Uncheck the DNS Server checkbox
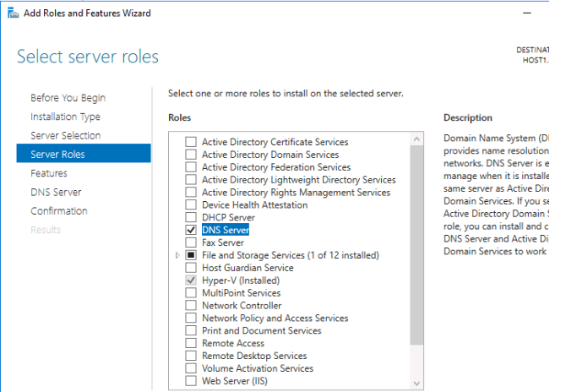This screenshot has height=392, width=566. pyautogui.click(x=191, y=230)
